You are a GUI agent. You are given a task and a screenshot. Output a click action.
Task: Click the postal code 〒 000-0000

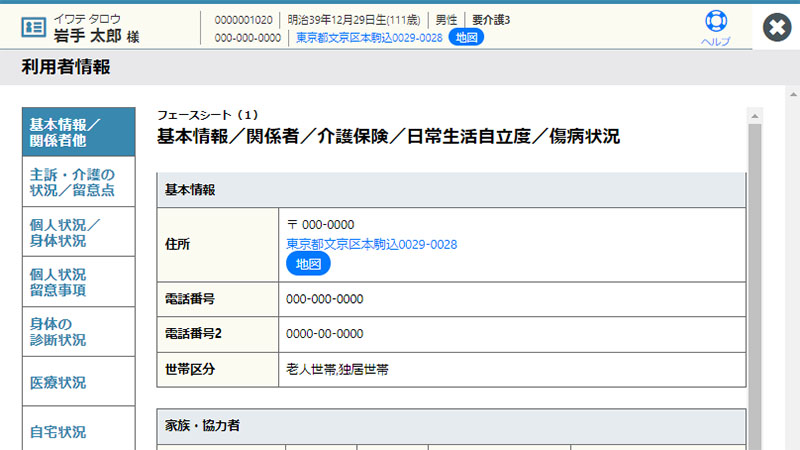pos(320,224)
